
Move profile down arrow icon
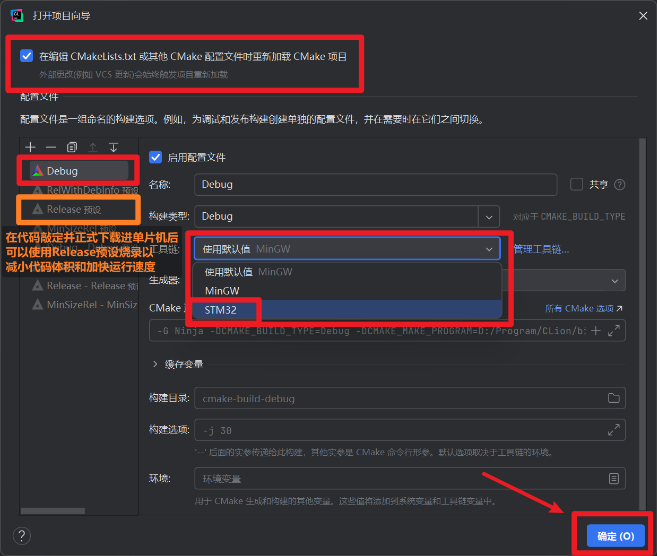click(113, 147)
